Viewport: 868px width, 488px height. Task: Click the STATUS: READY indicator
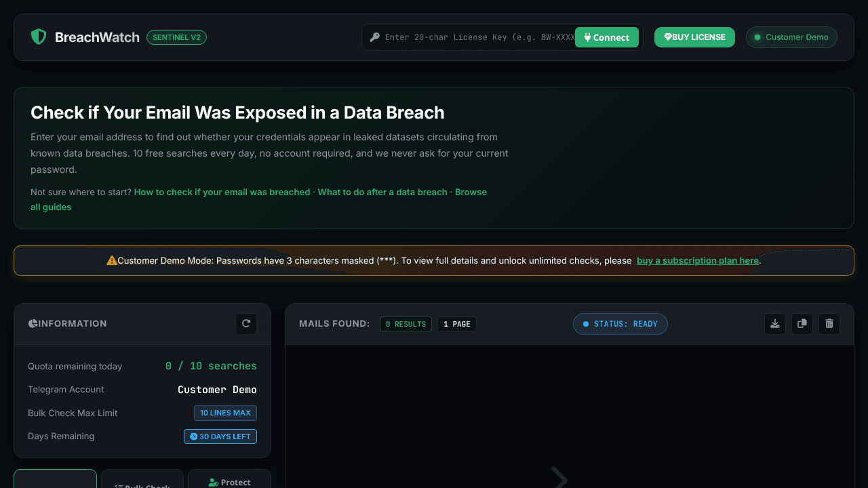click(620, 324)
